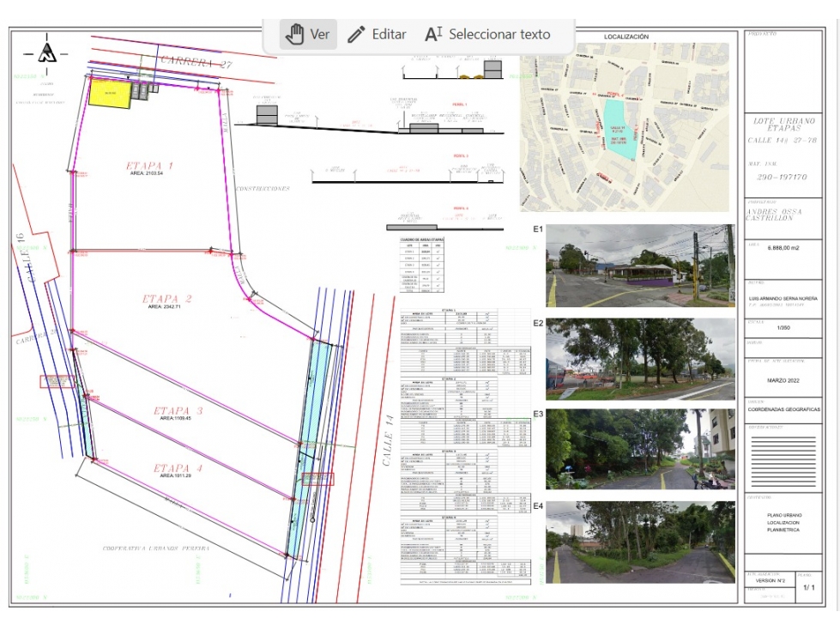Click the E4 street photo
Image resolution: width=840 pixels, height=630 pixels.
tap(640, 542)
